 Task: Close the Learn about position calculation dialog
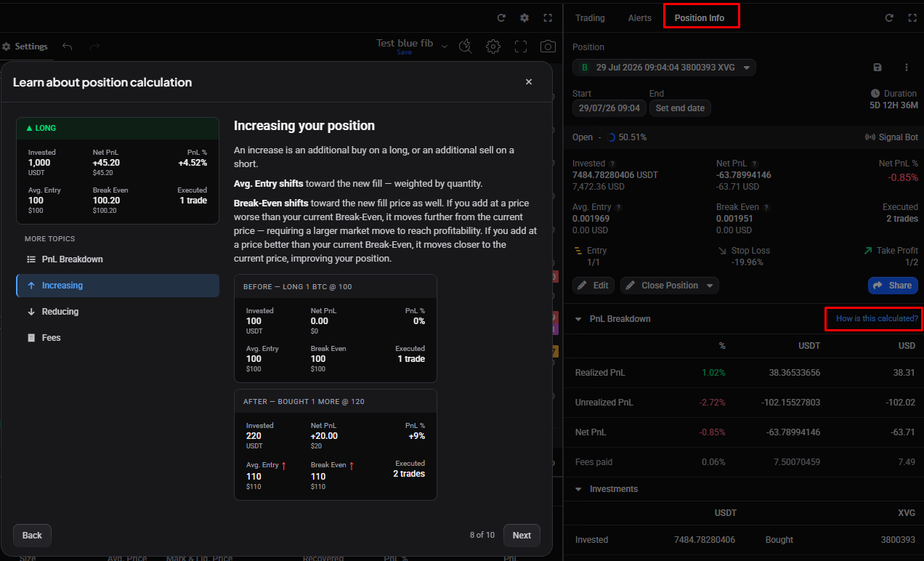[x=529, y=82]
